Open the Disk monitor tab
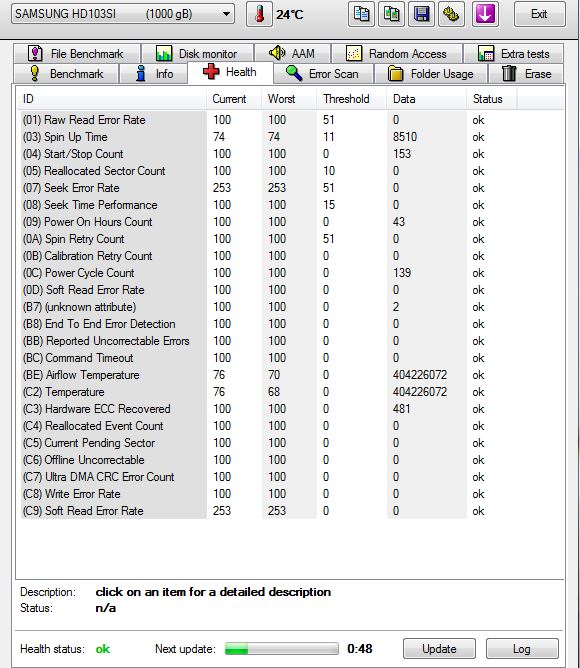 coord(197,54)
